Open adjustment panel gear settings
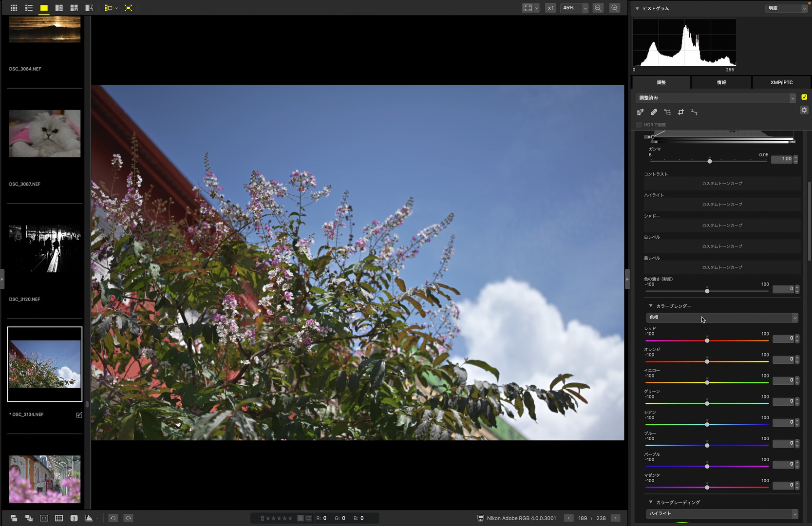 [804, 110]
